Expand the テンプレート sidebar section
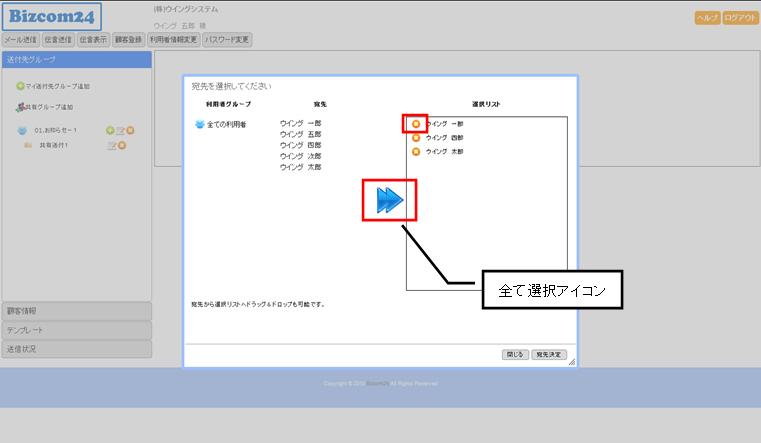The image size is (761, 443). 76,330
